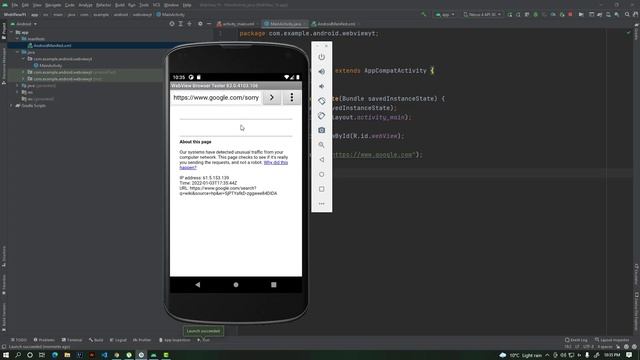The height and width of the screenshot is (360, 640).
Task: Tap Android home navigation button on phone
Action: coord(236,284)
